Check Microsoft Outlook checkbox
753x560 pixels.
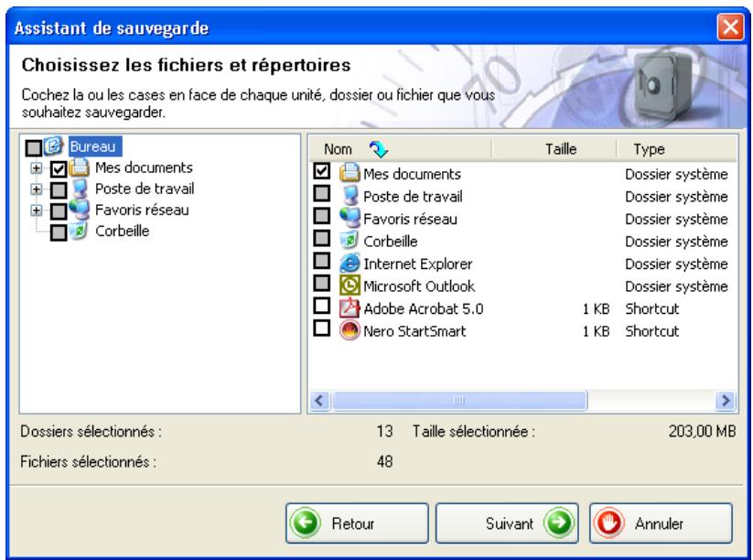coord(322,284)
